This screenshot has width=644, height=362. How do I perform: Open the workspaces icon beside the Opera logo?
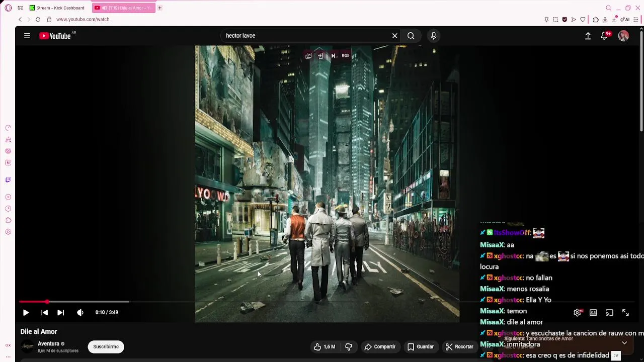[20, 8]
